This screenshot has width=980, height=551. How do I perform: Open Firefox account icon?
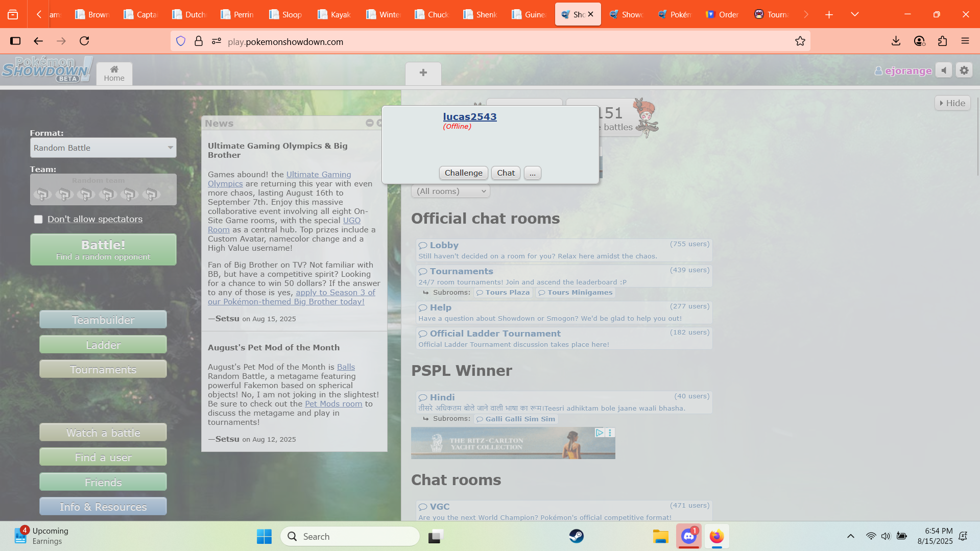(920, 41)
